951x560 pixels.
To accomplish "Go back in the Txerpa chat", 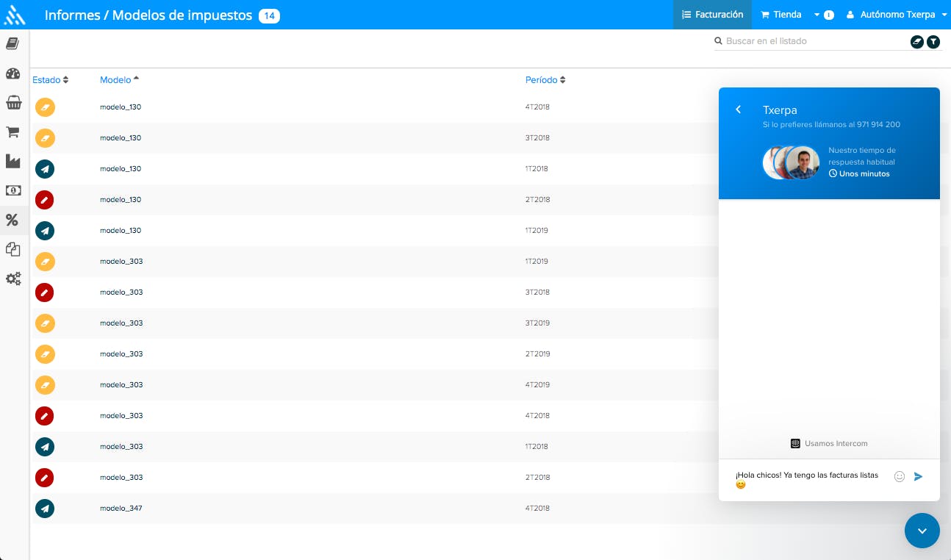I will pyautogui.click(x=738, y=110).
